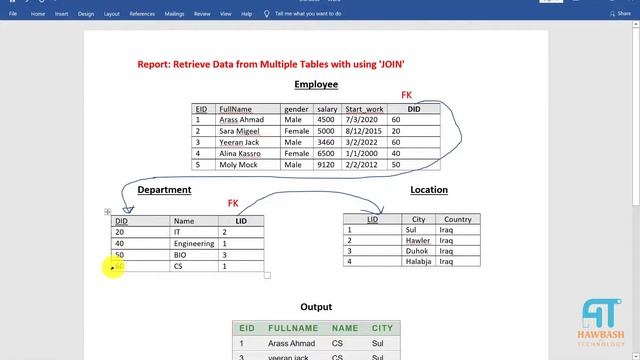Switch to the Layout tab
Image resolution: width=640 pixels, height=360 pixels.
click(x=111, y=13)
